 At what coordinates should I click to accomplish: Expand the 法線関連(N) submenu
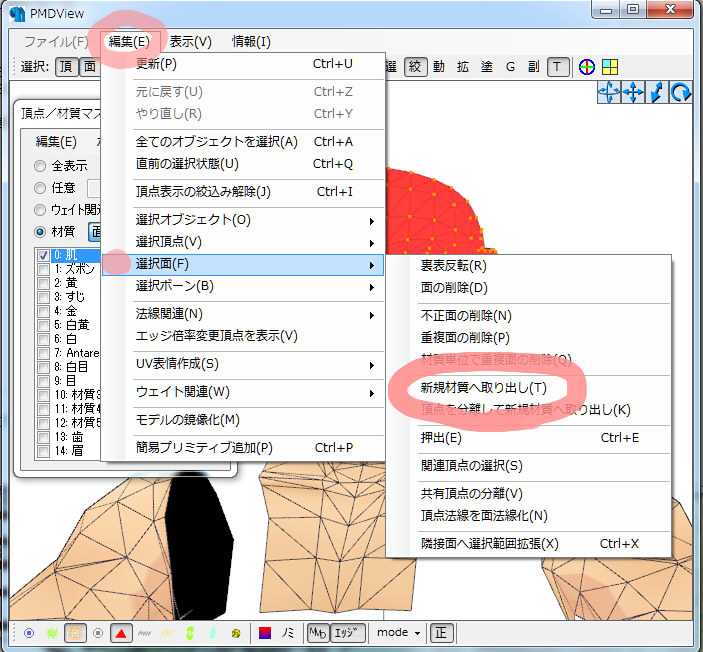[x=243, y=314]
